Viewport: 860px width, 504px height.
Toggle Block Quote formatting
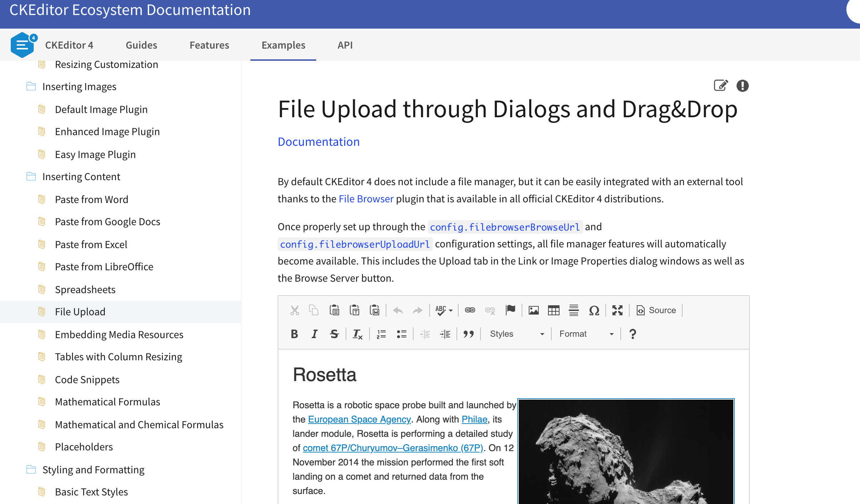tap(468, 334)
